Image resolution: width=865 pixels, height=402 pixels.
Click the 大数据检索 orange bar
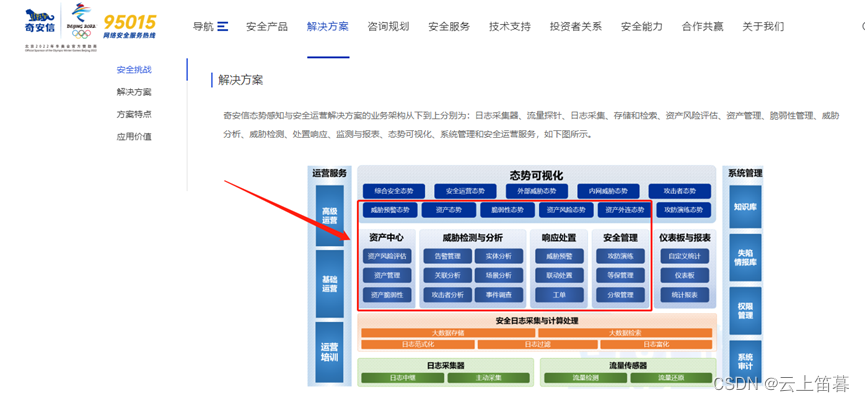click(x=625, y=333)
